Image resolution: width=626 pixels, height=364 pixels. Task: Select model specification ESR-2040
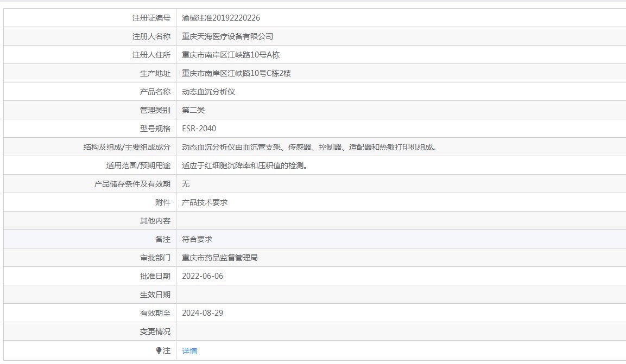(199, 129)
